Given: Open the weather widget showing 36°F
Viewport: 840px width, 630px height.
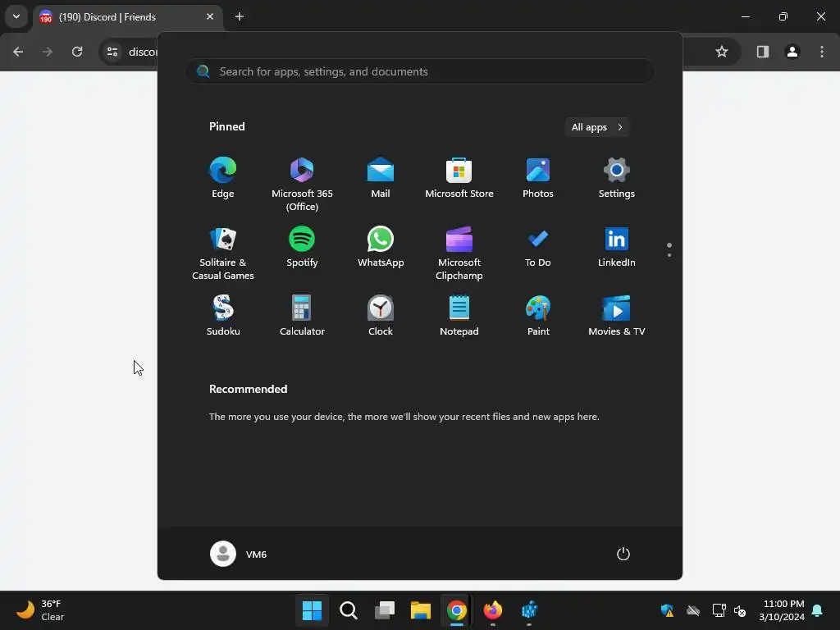Looking at the screenshot, I should (x=40, y=610).
